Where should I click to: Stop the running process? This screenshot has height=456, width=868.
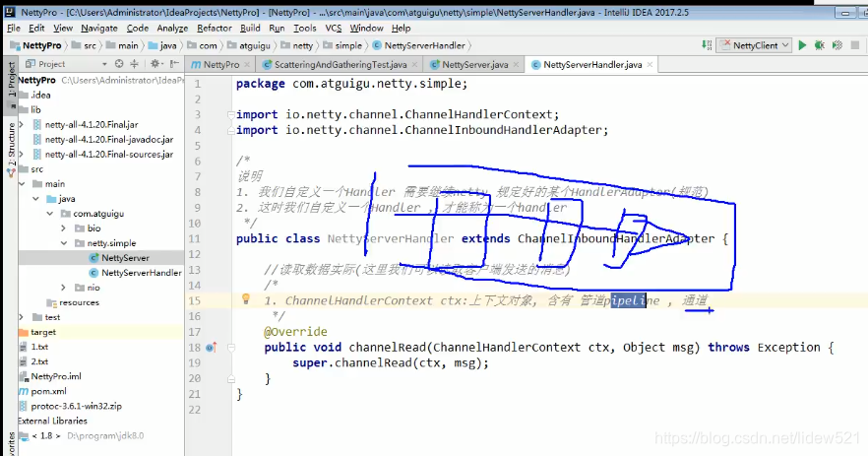pyautogui.click(x=855, y=45)
